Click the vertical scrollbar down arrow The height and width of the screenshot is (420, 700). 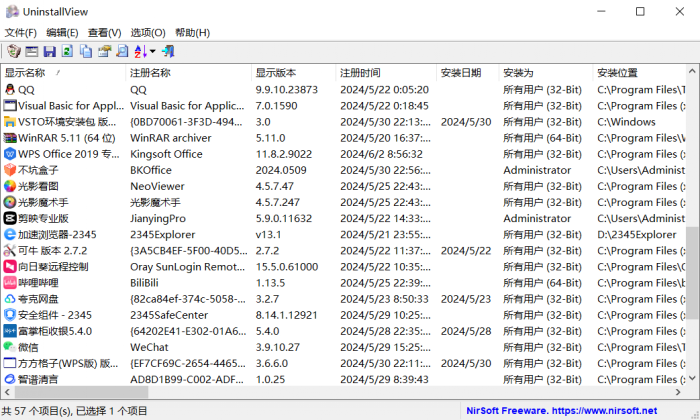click(692, 378)
